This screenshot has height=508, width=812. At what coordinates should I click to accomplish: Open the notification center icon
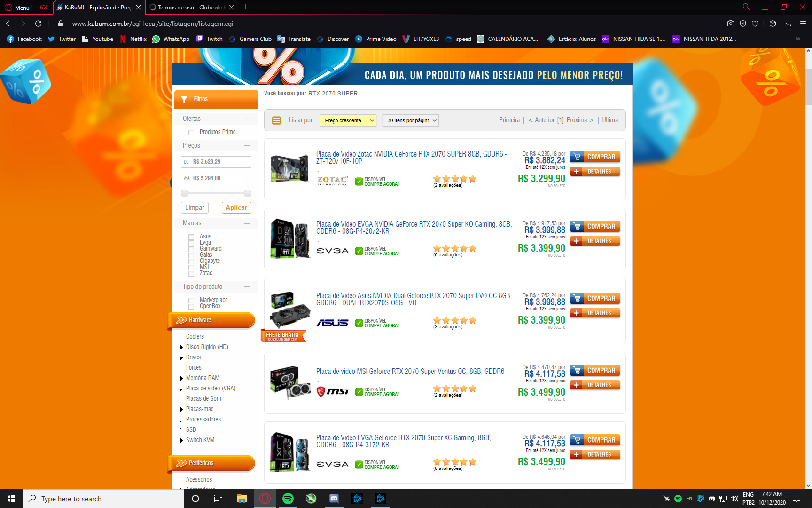[x=796, y=499]
